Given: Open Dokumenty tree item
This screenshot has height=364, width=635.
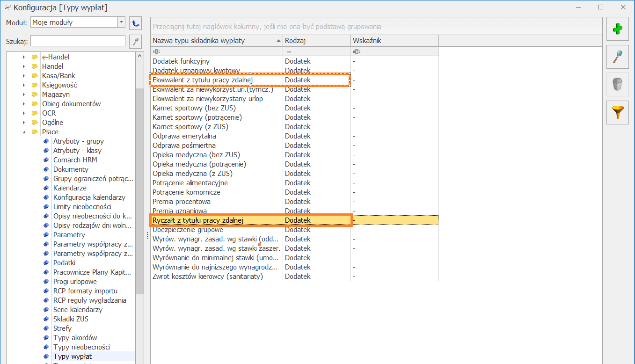Looking at the screenshot, I should click(x=71, y=169).
